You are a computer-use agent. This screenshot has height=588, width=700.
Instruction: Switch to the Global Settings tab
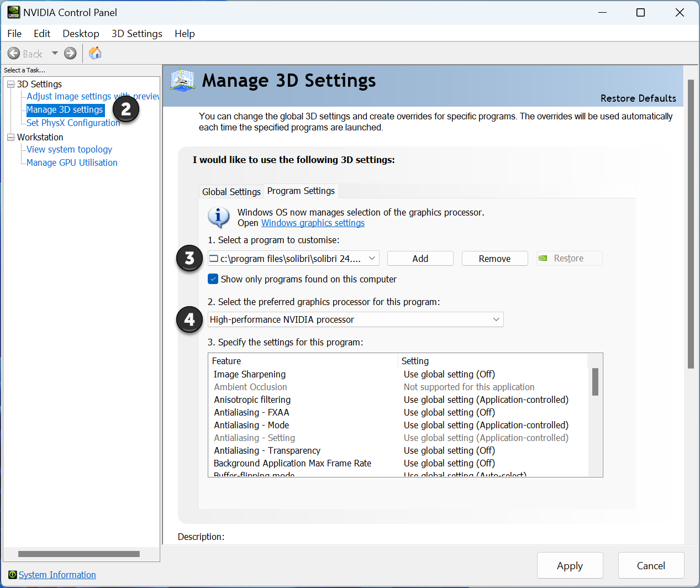pyautogui.click(x=231, y=192)
